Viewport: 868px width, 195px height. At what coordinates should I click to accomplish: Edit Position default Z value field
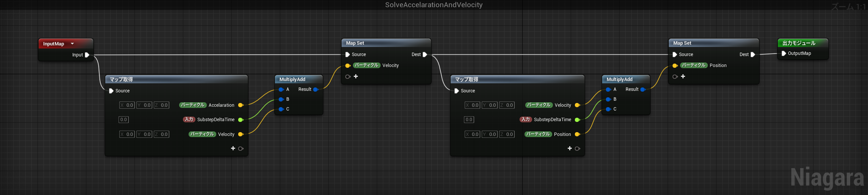point(507,134)
